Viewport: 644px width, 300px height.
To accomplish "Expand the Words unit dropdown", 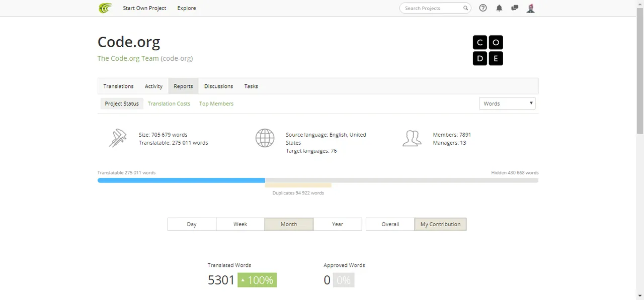I will pyautogui.click(x=507, y=104).
